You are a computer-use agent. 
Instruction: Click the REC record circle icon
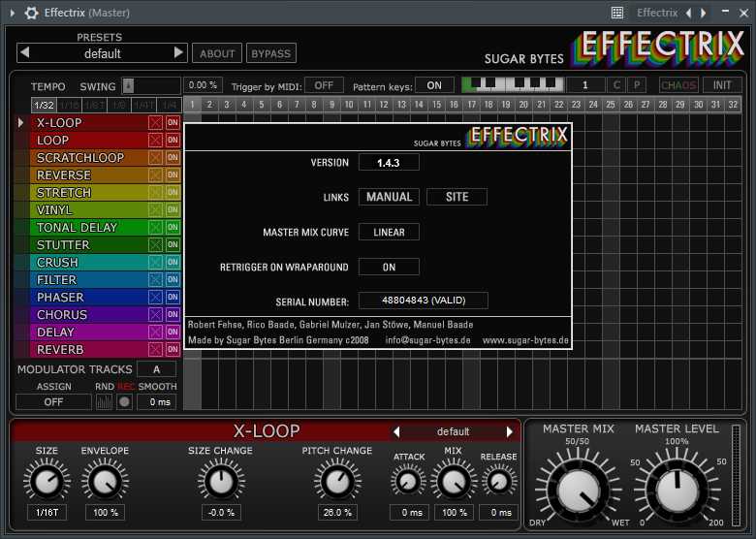(124, 401)
